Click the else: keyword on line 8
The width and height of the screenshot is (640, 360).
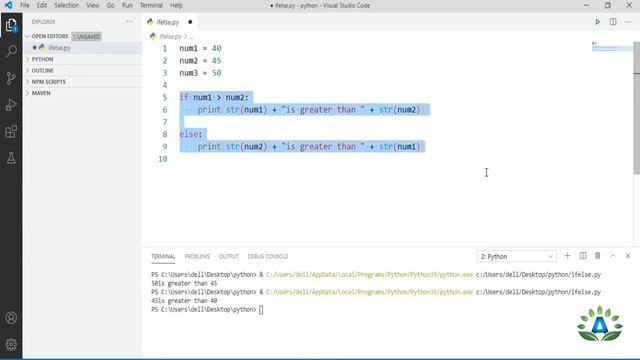[x=191, y=134]
